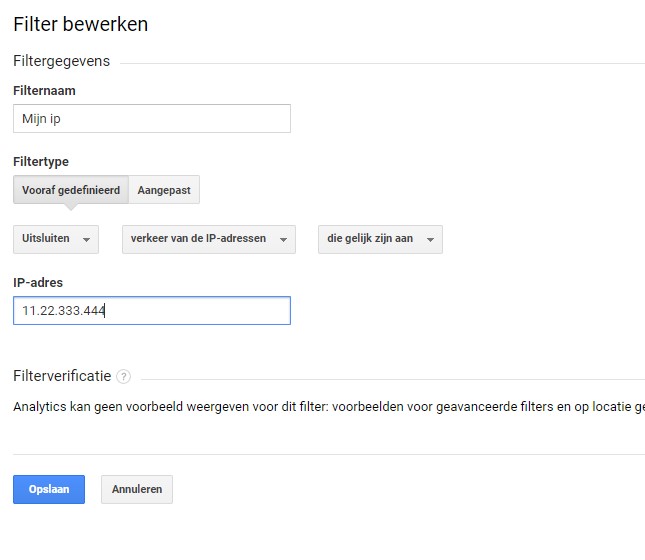This screenshot has width=645, height=560.
Task: Select the "Vooraf gedefinieerd" filter type
Action: (x=71, y=190)
